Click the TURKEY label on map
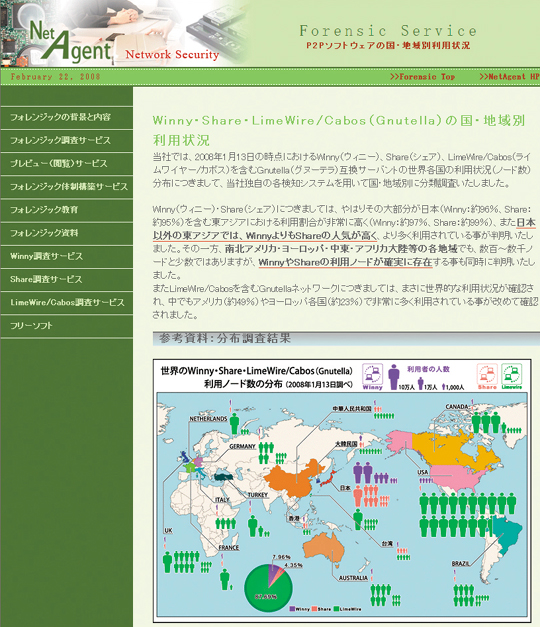Image resolution: width=540 pixels, height=627 pixels. [257, 495]
